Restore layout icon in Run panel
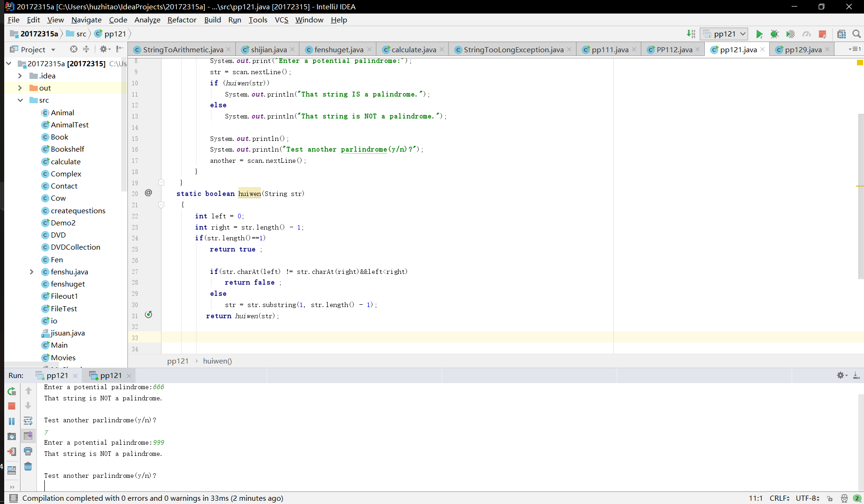This screenshot has height=504, width=864. [x=12, y=469]
